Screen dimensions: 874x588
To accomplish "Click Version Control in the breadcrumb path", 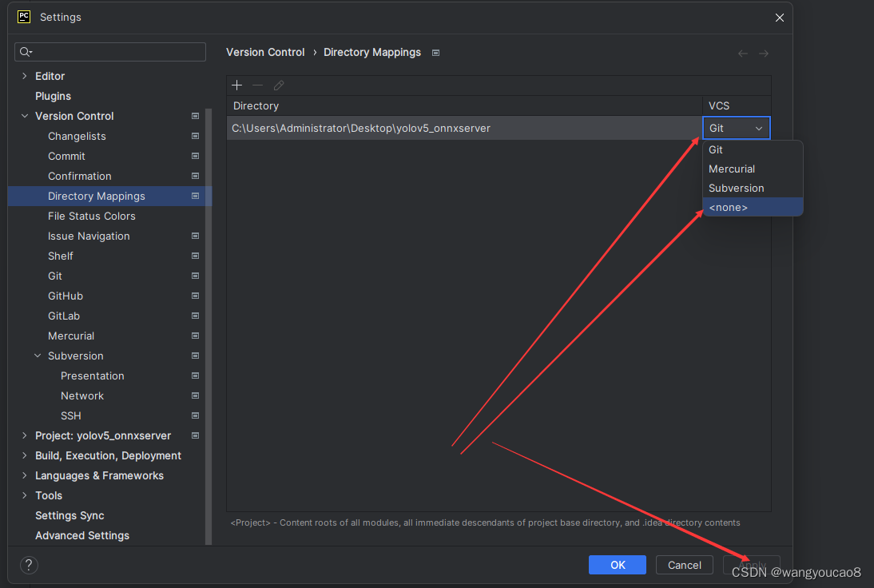I will click(265, 52).
